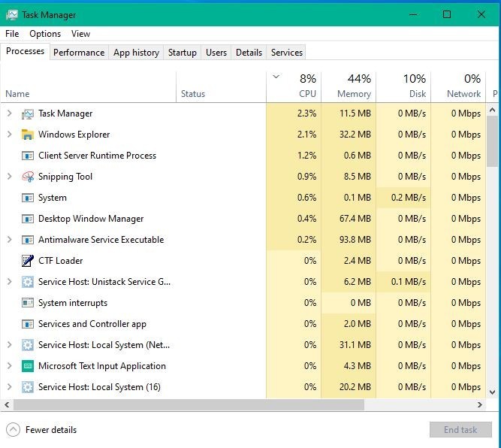
Task: Click the Snipping Tool scissors icon
Action: 28,177
